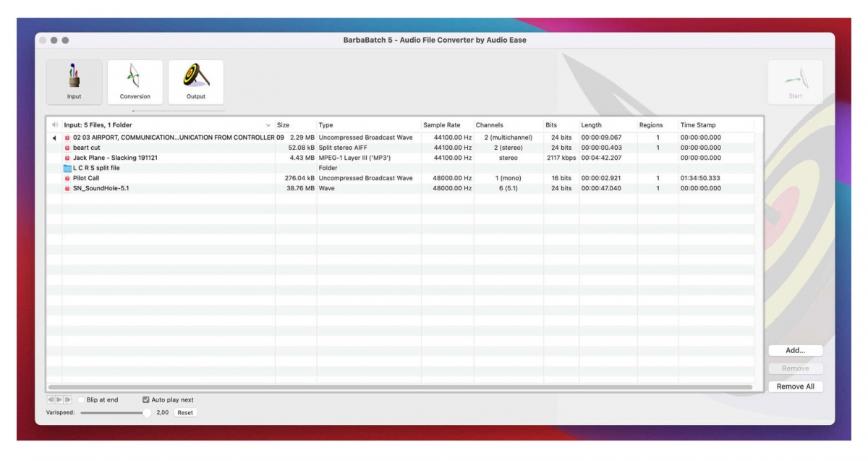
Task: Sort by Bits column header
Action: pos(551,125)
